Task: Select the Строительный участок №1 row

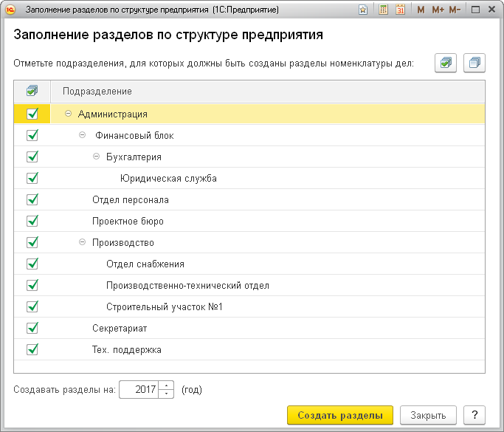Action: 249,307
